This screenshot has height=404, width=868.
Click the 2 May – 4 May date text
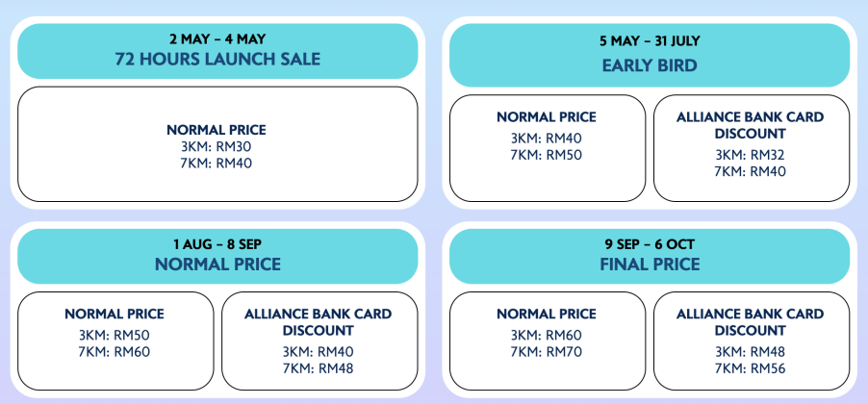(x=217, y=39)
